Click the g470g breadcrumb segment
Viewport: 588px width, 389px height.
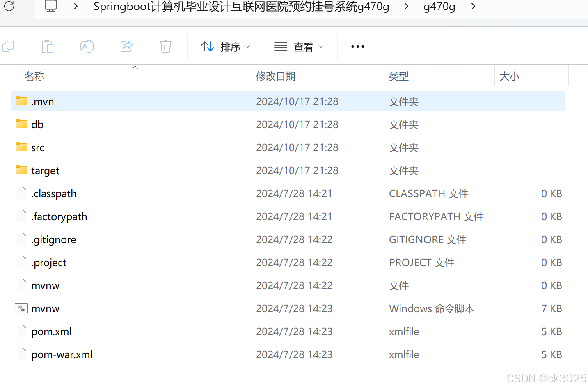tap(439, 7)
